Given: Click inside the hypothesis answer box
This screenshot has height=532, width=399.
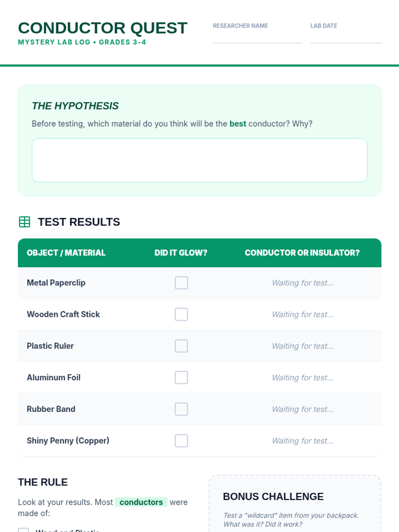Looking at the screenshot, I should [199, 160].
